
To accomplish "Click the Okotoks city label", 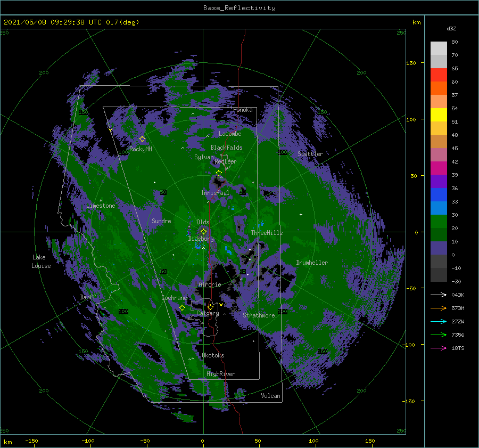I will point(213,355).
